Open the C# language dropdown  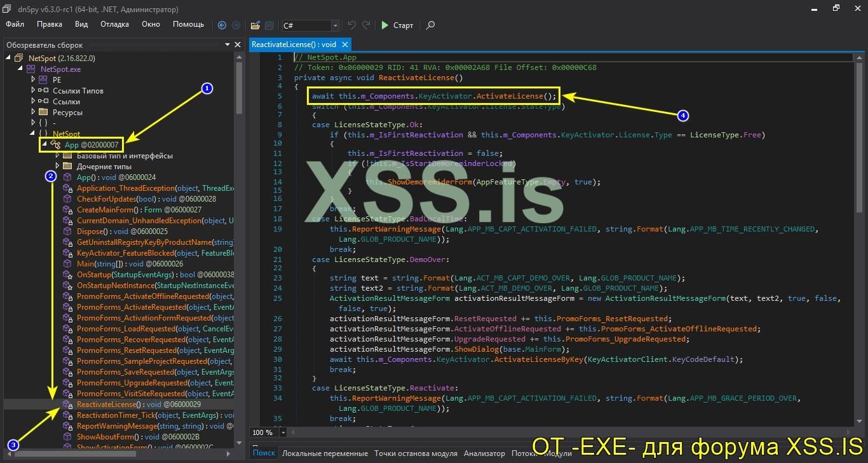pyautogui.click(x=335, y=25)
